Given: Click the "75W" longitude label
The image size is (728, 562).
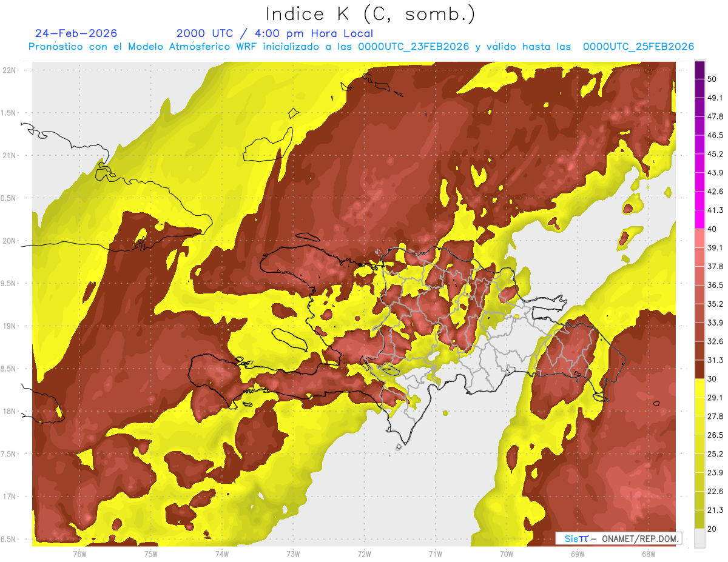Looking at the screenshot, I should (151, 554).
